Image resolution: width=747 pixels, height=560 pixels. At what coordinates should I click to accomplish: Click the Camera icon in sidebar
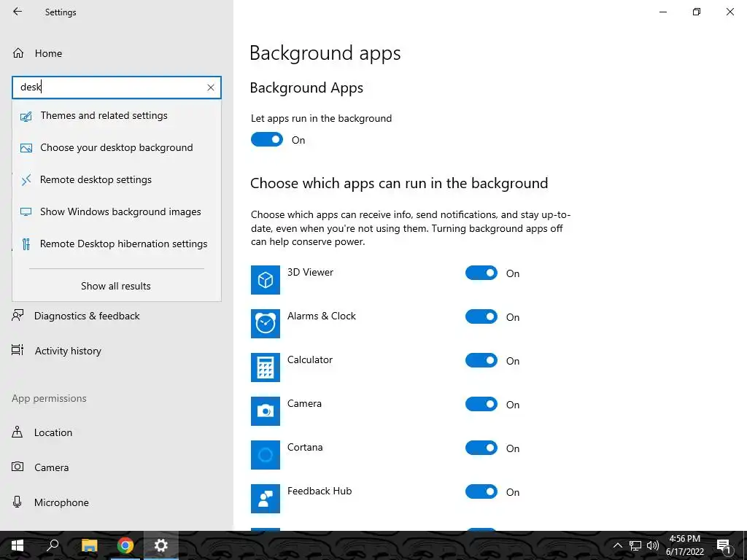[x=18, y=467]
